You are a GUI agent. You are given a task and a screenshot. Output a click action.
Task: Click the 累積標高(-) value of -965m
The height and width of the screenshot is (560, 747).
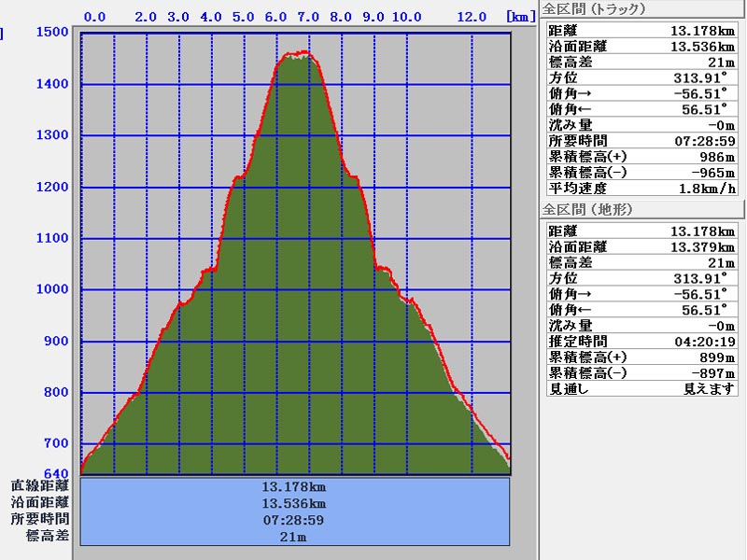[712, 173]
